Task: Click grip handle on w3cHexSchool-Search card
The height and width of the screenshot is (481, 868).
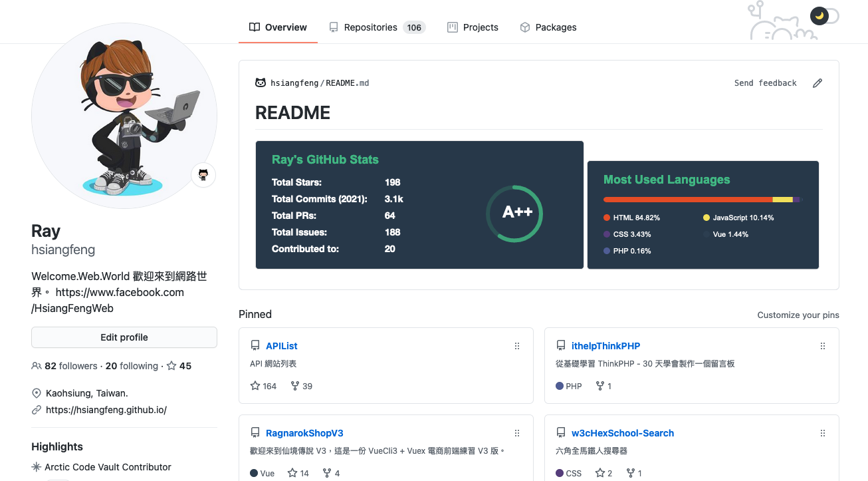Action: click(823, 433)
